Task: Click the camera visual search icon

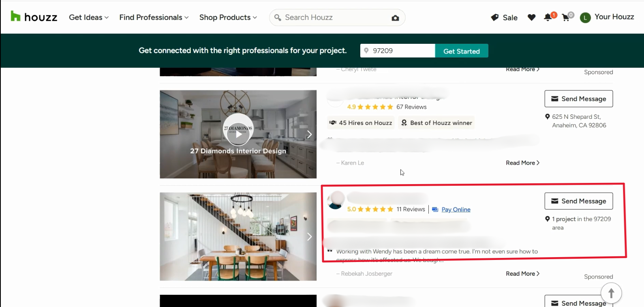Action: (395, 18)
